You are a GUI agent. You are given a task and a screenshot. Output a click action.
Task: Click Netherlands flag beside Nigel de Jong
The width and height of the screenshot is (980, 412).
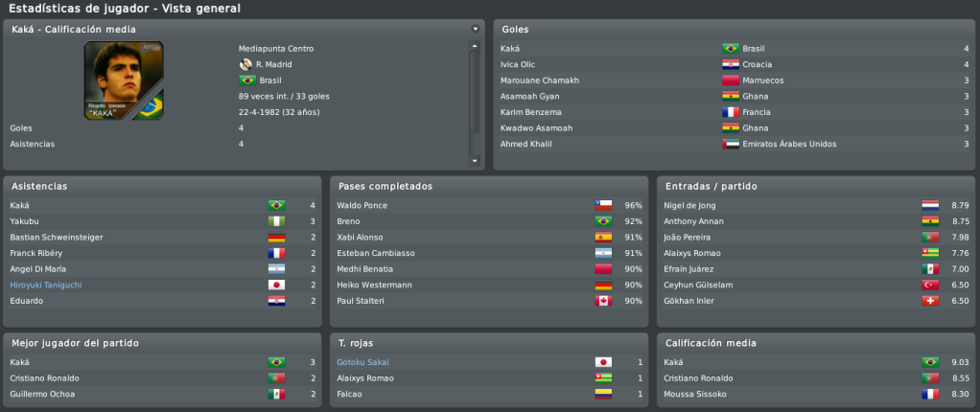tap(930, 205)
